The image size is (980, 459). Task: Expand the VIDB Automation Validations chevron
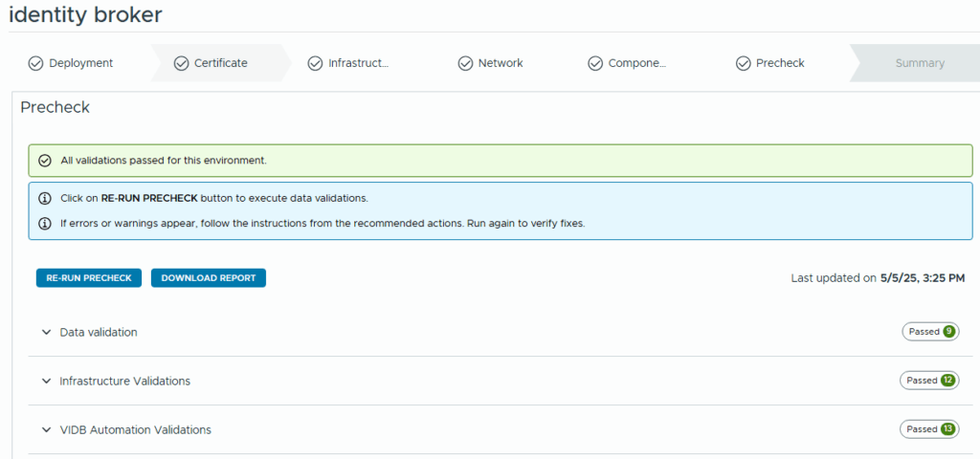coord(45,429)
